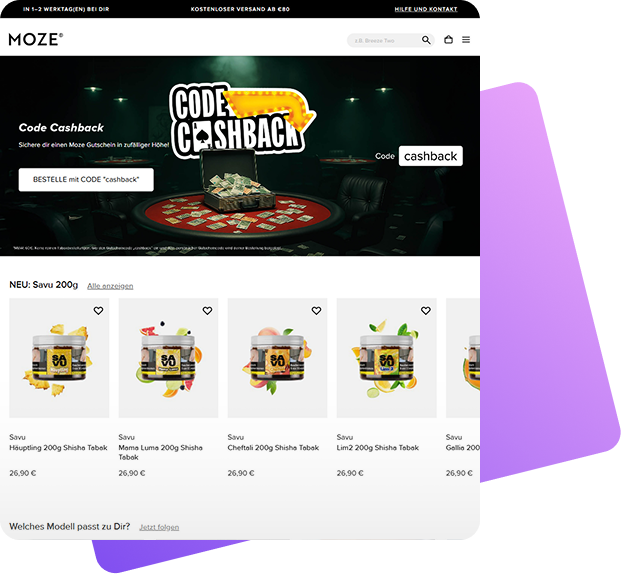This screenshot has width=625, height=578.
Task: Click the search magnifier icon
Action: pyautogui.click(x=426, y=40)
